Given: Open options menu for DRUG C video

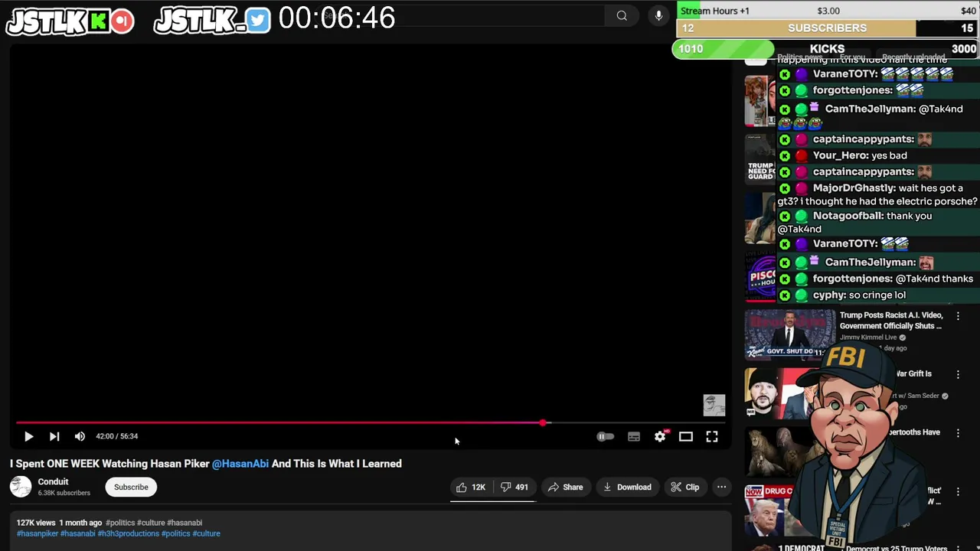Looking at the screenshot, I should pyautogui.click(x=958, y=491).
